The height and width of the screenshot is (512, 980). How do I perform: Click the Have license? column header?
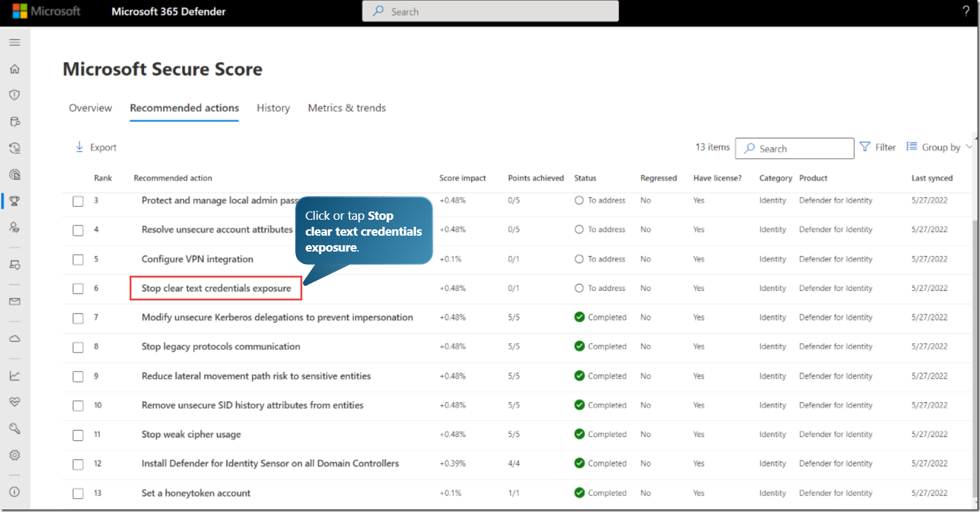(717, 178)
